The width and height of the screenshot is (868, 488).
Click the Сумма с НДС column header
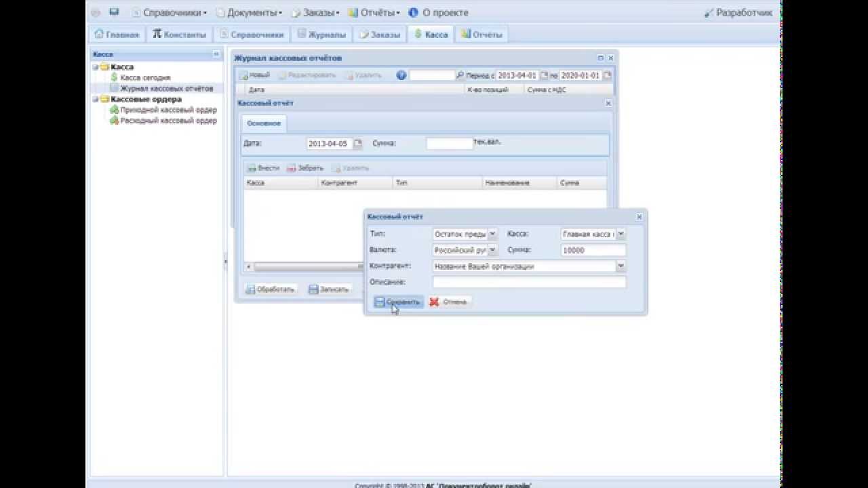(568, 89)
